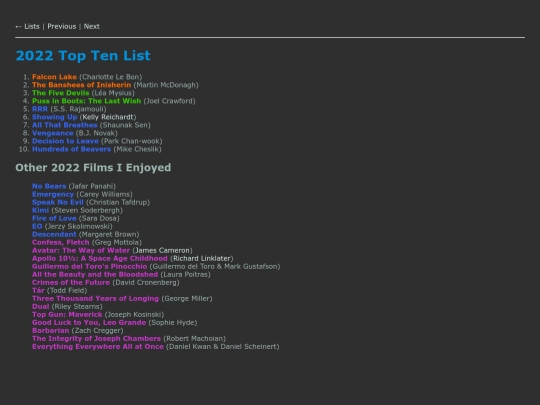Click director name Martin McDonagh
Viewport: 540px width, 405px height.
coord(166,85)
